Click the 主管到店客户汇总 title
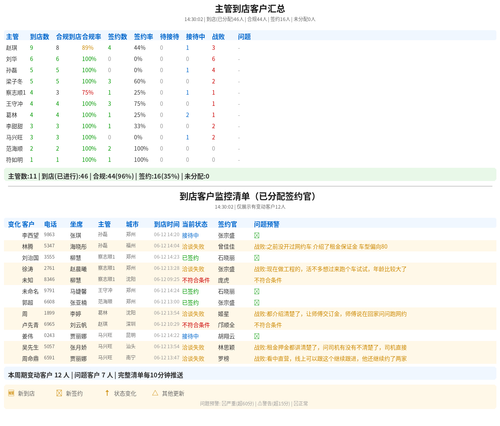This screenshot has height=426, width=500. [x=250, y=9]
